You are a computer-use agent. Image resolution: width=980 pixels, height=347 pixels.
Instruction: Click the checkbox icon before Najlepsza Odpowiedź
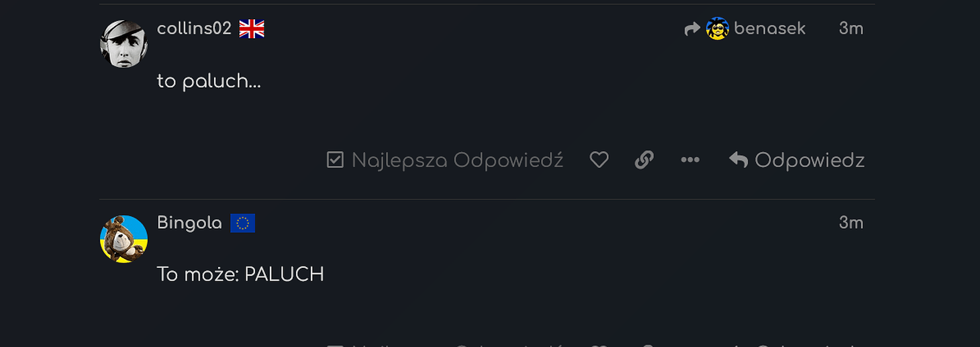pos(335,160)
